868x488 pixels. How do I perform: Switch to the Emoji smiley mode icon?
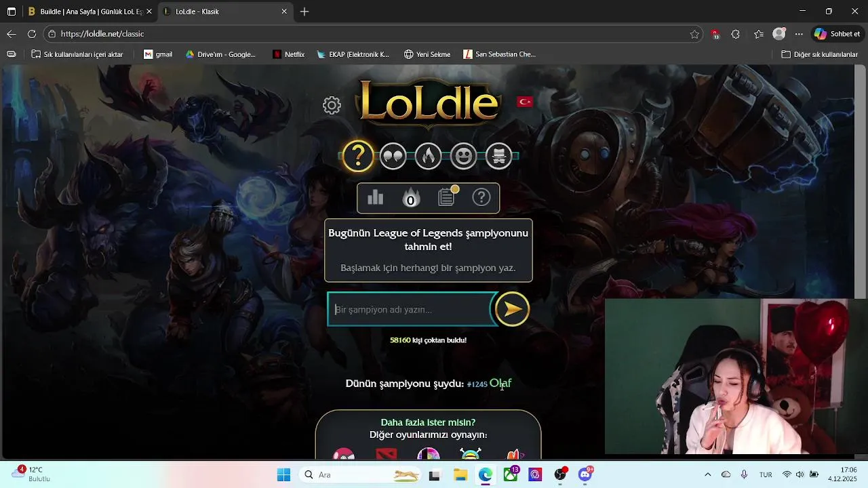(x=463, y=156)
